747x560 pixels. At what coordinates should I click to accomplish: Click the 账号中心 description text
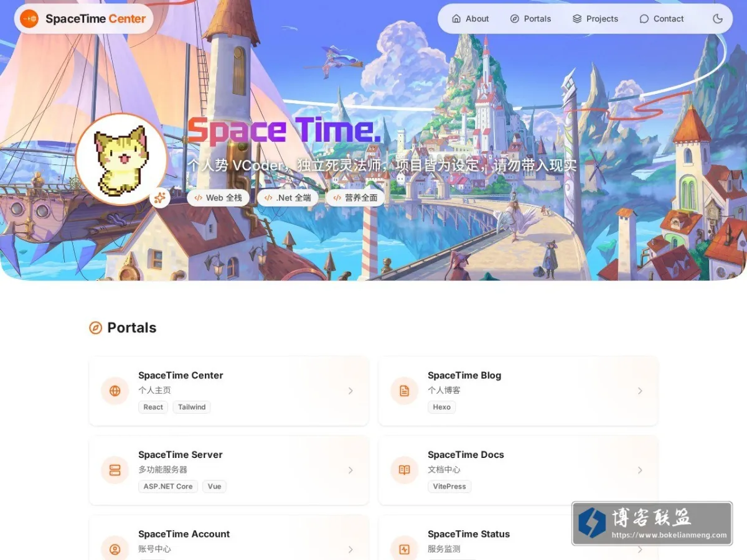coord(154,549)
